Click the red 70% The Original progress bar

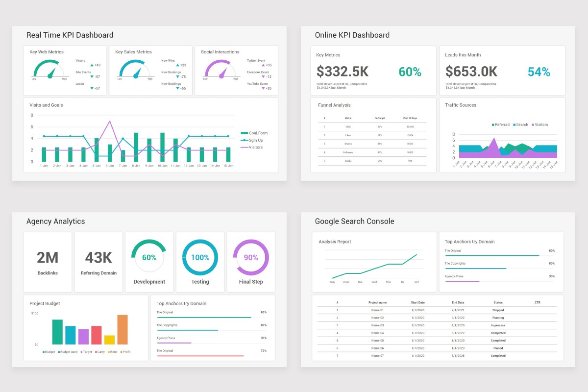tap(200, 356)
